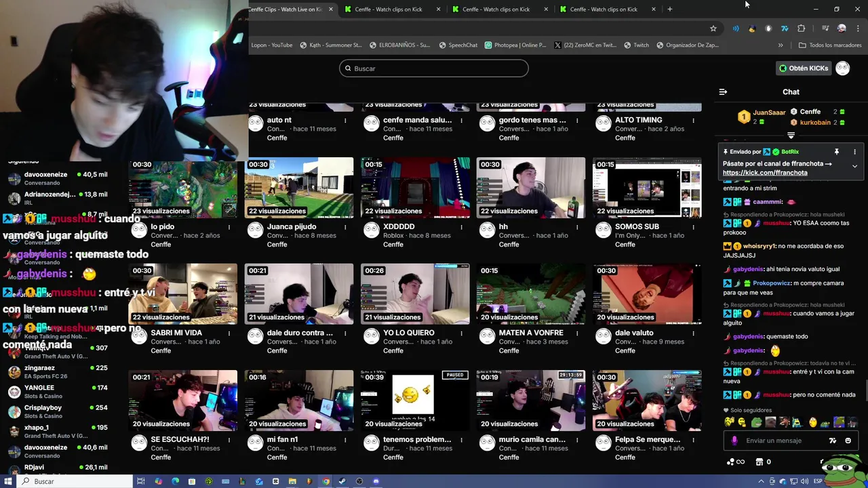Click the 7TV extension icon in Chrome toolbar
The image size is (868, 488).
[785, 28]
